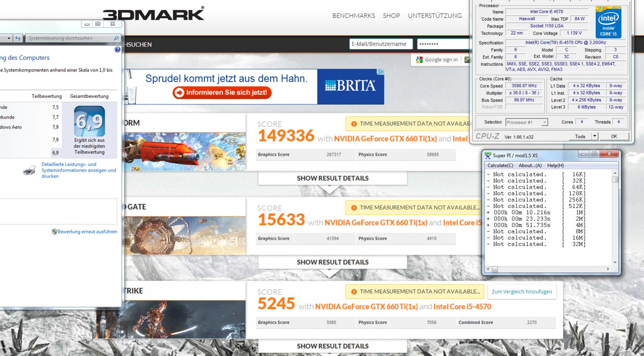Viewport: 644px width, 356px height.
Task: Click the Core Speed value 3598.87 MHz in CPU-Z
Action: point(524,86)
